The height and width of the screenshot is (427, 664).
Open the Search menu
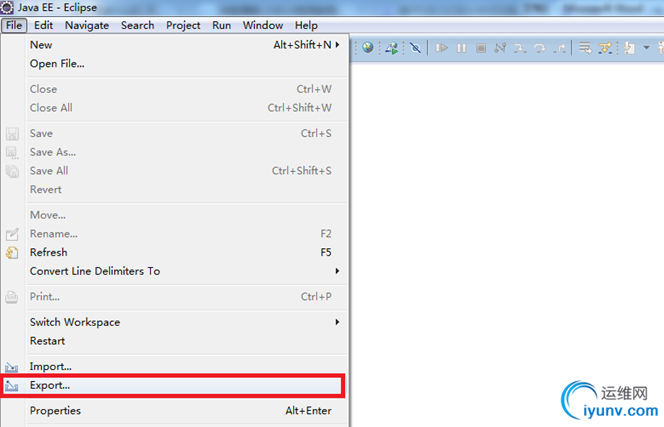pyautogui.click(x=137, y=25)
